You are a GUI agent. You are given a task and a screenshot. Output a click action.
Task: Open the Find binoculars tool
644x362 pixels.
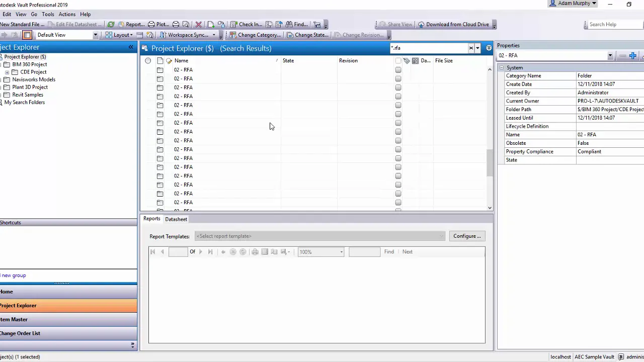[296, 24]
